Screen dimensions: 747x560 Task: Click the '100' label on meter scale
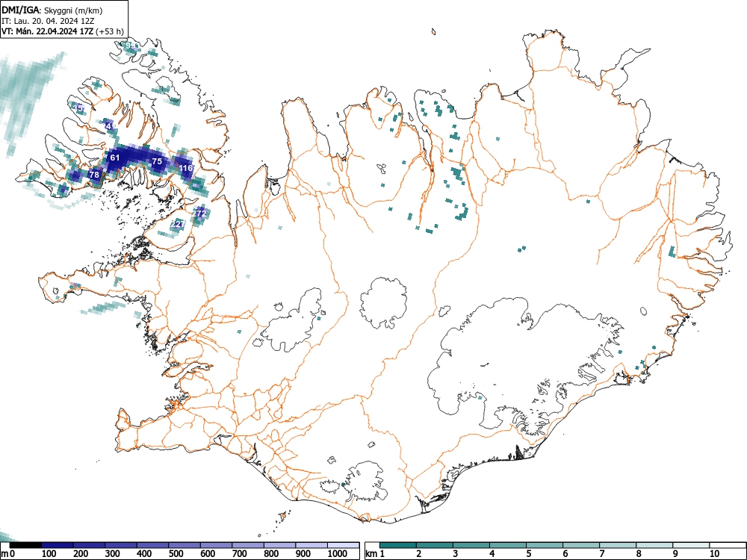click(x=49, y=554)
